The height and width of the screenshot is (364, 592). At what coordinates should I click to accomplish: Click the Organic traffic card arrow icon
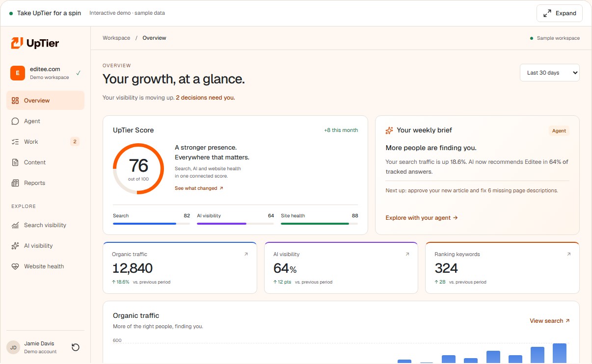(246, 254)
